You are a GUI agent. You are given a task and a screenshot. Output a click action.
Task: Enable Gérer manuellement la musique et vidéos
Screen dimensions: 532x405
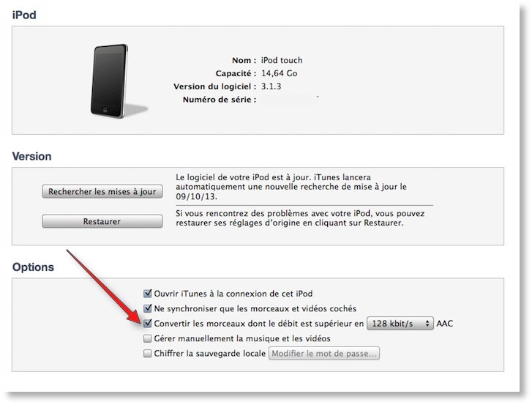(147, 338)
